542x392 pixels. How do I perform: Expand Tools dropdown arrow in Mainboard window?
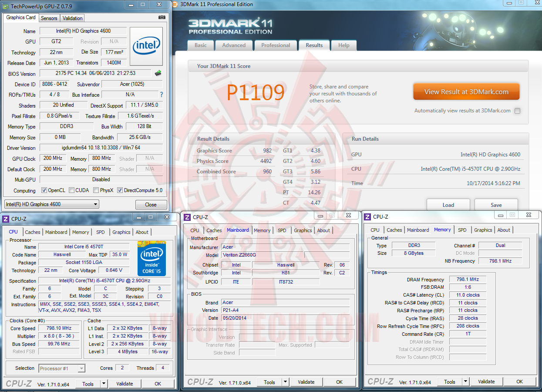(x=285, y=382)
